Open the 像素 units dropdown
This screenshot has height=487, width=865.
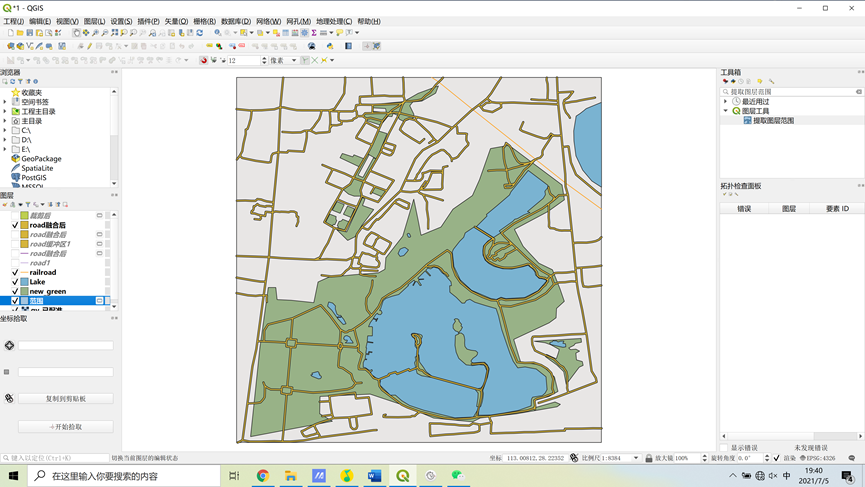click(284, 60)
